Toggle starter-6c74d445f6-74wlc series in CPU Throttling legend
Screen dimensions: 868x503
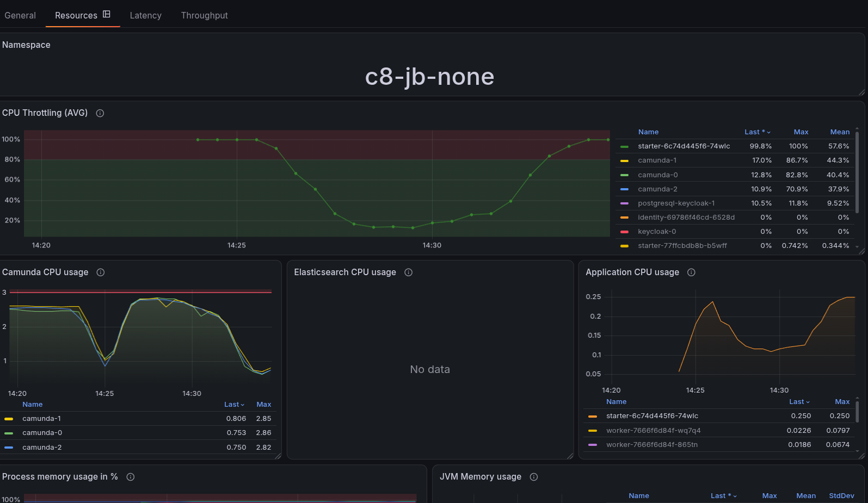point(684,146)
